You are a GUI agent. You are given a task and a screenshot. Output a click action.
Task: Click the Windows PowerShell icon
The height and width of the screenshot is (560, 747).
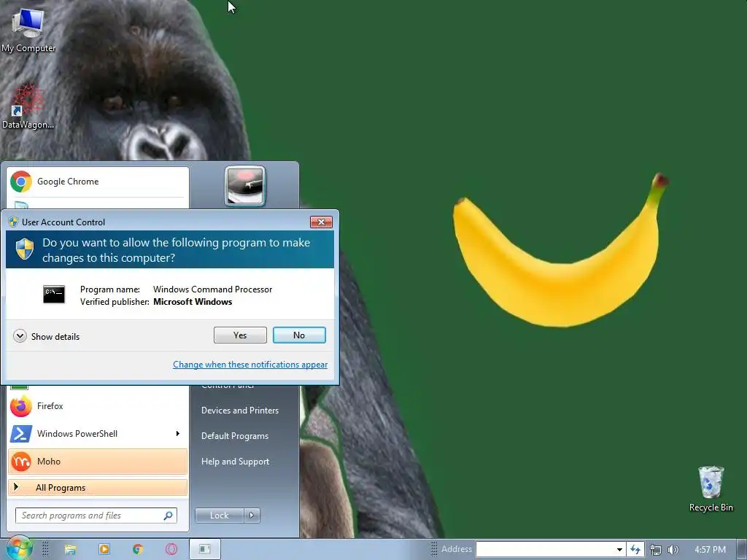click(x=21, y=434)
